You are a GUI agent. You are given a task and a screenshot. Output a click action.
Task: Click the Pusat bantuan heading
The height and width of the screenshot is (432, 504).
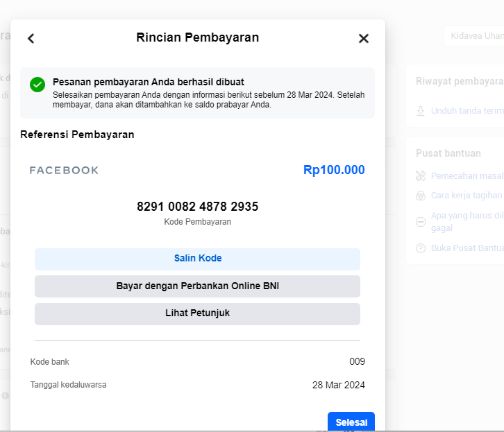pos(448,153)
